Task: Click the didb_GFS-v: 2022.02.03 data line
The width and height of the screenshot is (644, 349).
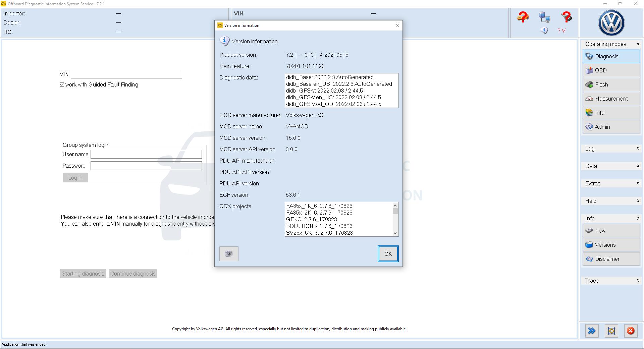Action: 324,91
